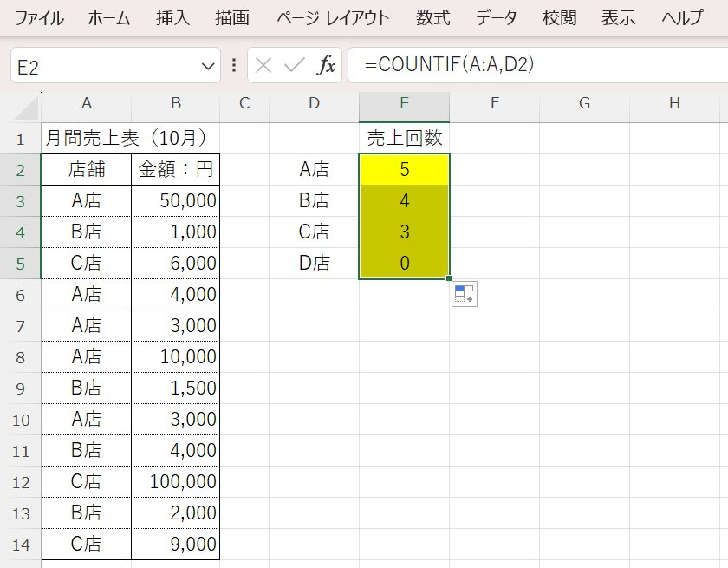Click the D店 label cell
728x568 pixels.
tap(314, 264)
